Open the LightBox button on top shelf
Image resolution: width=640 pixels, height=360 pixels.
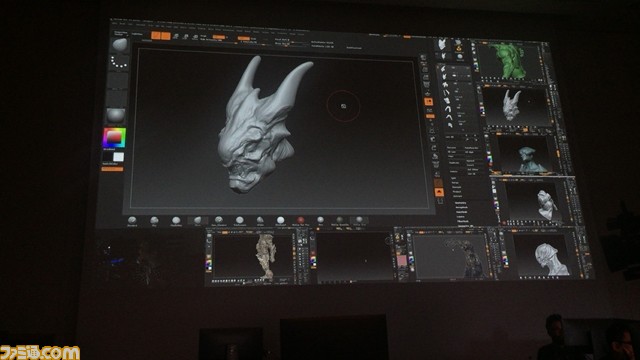tap(137, 34)
